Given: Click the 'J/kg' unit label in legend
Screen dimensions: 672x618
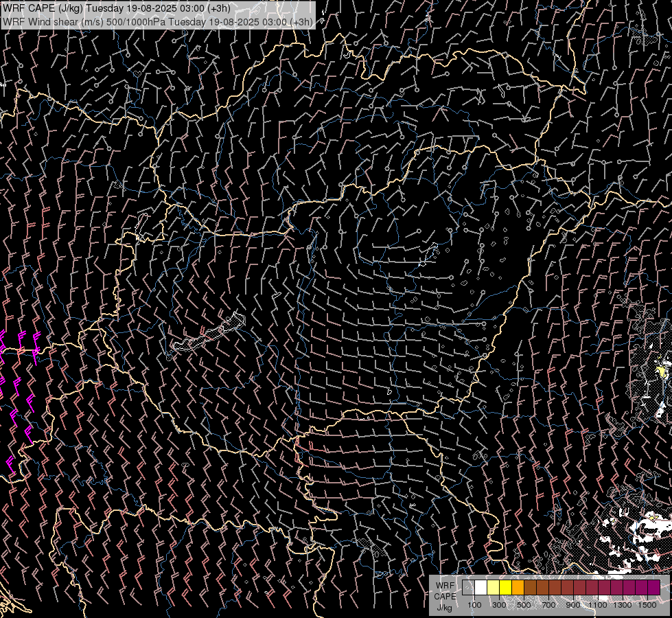Looking at the screenshot, I should (444, 608).
